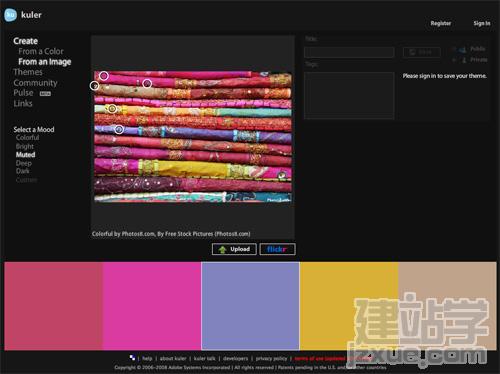The width and height of the screenshot is (500, 374).
Task: Click the Register link
Action: [441, 23]
